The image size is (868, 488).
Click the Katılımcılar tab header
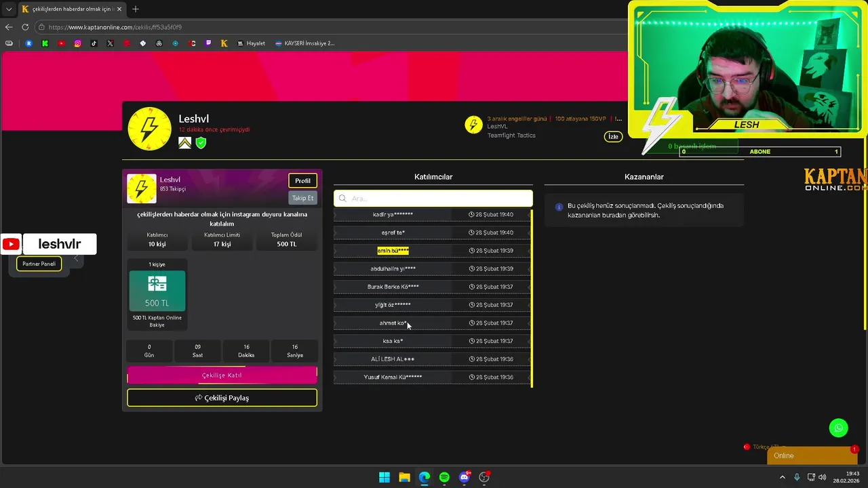click(x=433, y=177)
